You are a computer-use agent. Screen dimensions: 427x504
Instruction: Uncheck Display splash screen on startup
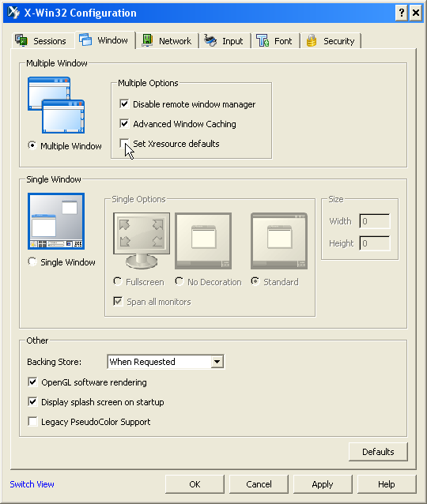point(32,402)
